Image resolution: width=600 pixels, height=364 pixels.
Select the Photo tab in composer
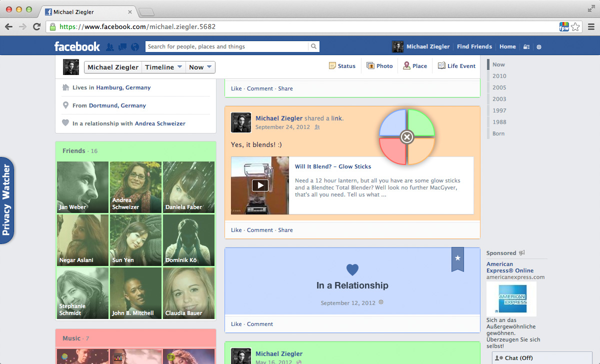coord(379,66)
